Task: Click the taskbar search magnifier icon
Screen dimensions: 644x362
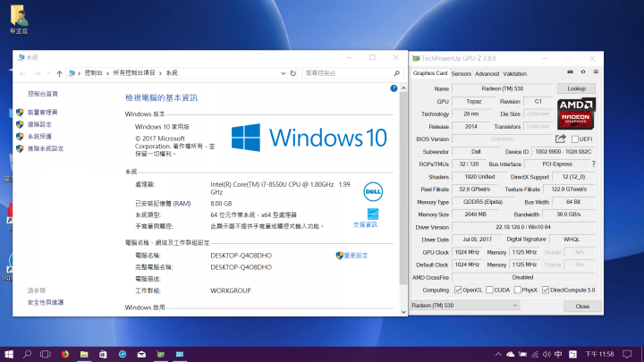Action: coord(27,354)
